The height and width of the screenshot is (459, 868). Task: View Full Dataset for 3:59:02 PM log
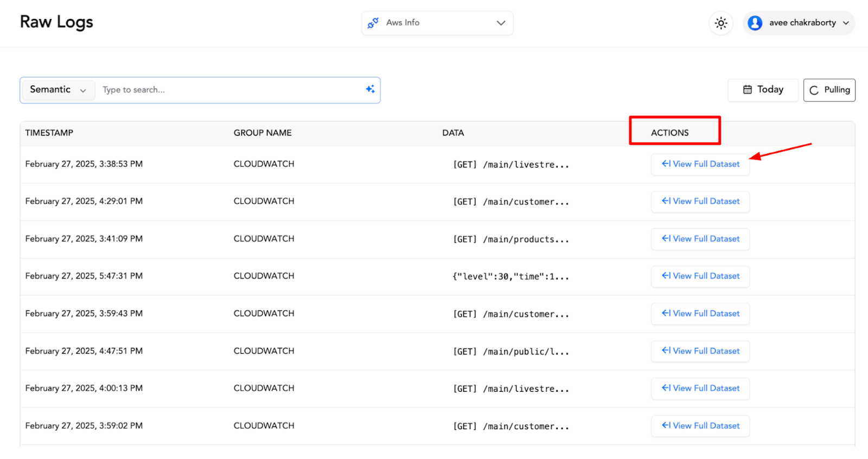[x=700, y=426]
